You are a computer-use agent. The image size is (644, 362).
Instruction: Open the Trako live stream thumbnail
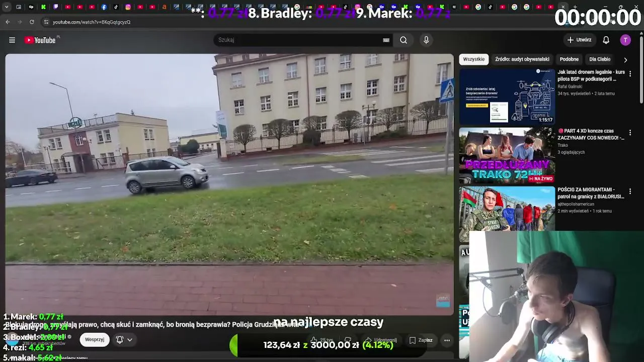(507, 155)
